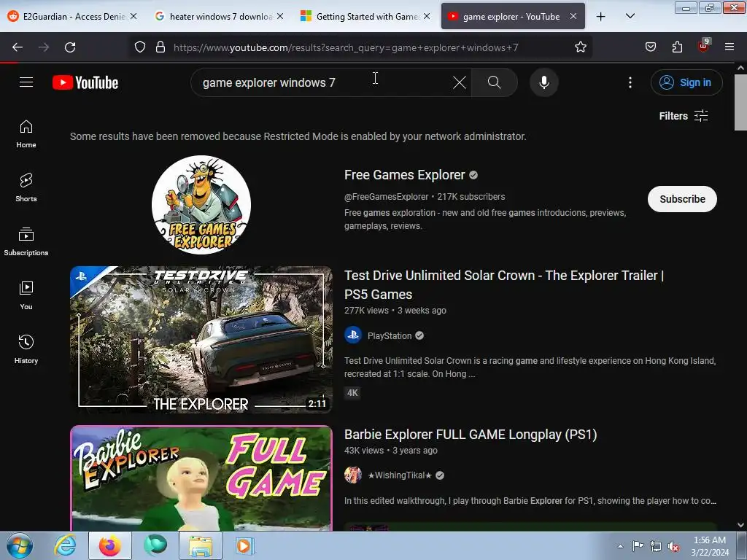747x560 pixels.
Task: Click the WishingTikal channel avatar
Action: tap(353, 475)
